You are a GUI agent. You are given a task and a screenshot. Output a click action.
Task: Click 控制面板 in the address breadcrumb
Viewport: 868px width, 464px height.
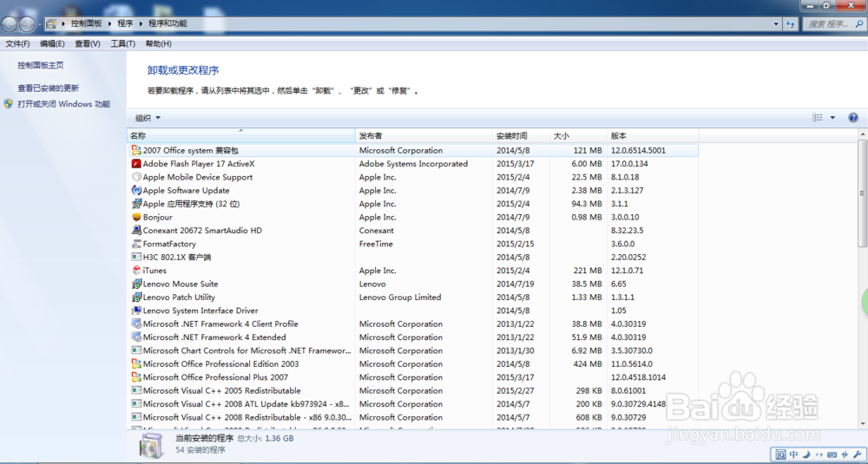pyautogui.click(x=86, y=23)
